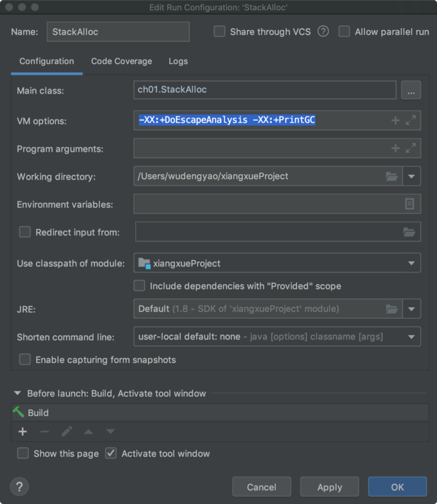The height and width of the screenshot is (504, 437).
Task: Collapse the Before launch section
Action: point(18,393)
